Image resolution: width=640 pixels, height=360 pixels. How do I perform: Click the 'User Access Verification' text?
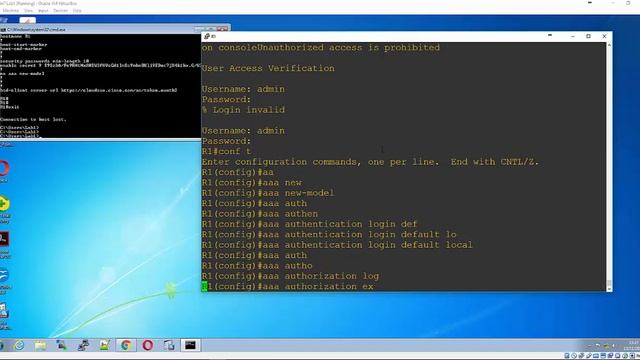[x=268, y=68]
